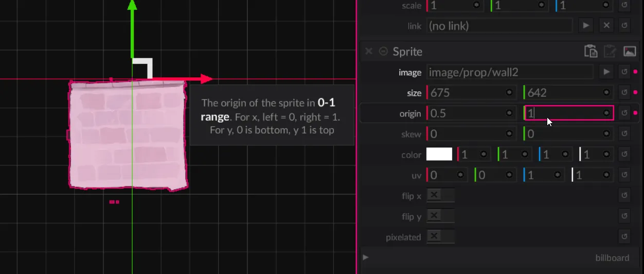
Task: Click the image path field image/prop/wall2
Action: point(509,72)
